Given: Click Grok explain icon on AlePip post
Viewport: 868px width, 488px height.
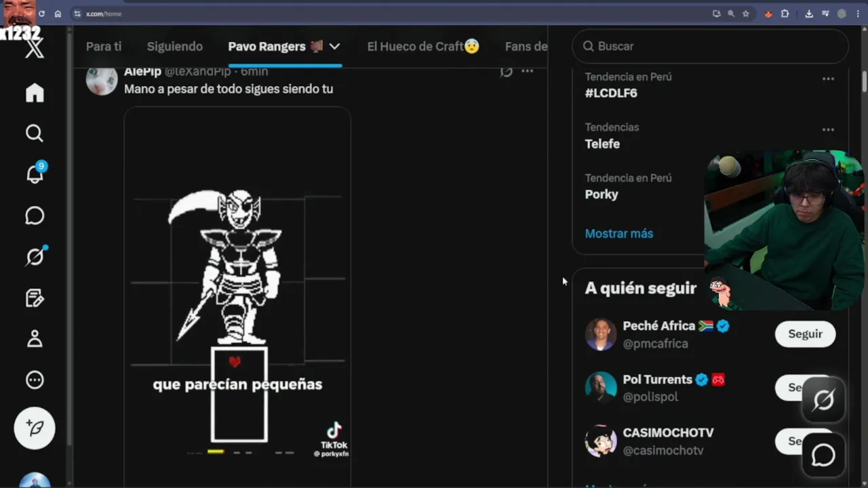Looking at the screenshot, I should (506, 72).
